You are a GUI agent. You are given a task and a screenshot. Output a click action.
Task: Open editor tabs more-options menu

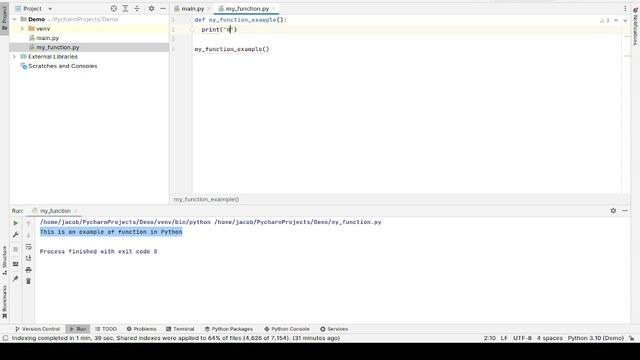tap(625, 9)
